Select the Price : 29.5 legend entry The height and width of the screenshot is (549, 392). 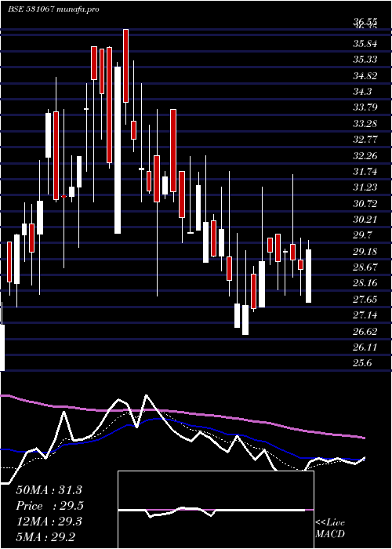[49, 506]
